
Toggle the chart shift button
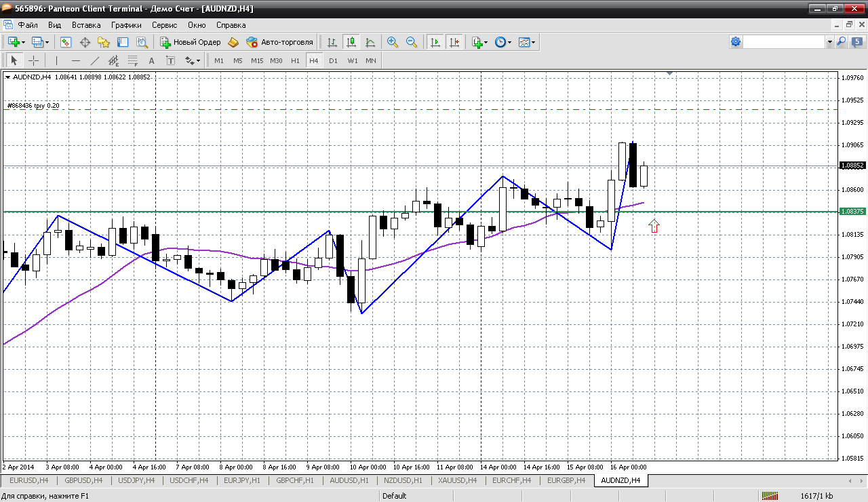(x=454, y=42)
